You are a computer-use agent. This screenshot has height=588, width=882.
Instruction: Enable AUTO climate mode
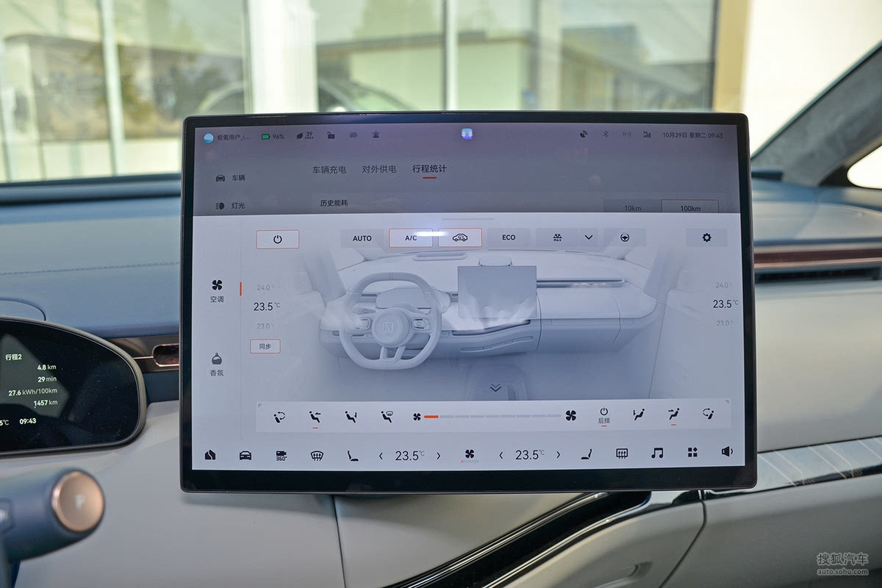click(x=362, y=238)
